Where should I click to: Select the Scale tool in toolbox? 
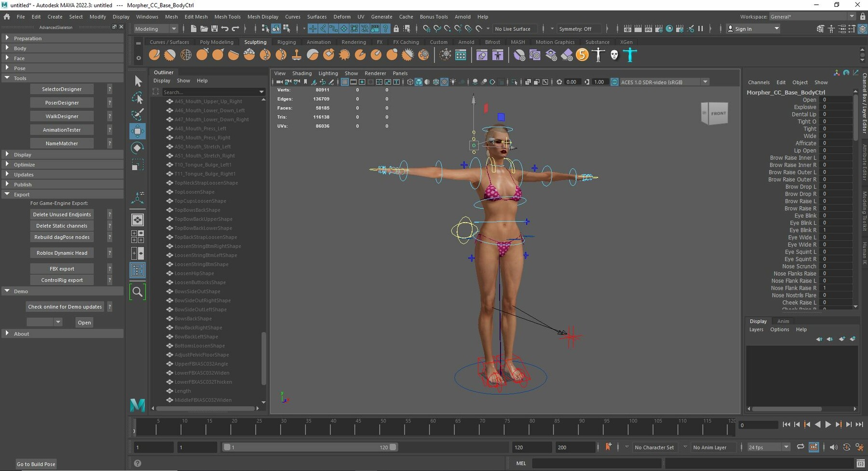pos(137,165)
